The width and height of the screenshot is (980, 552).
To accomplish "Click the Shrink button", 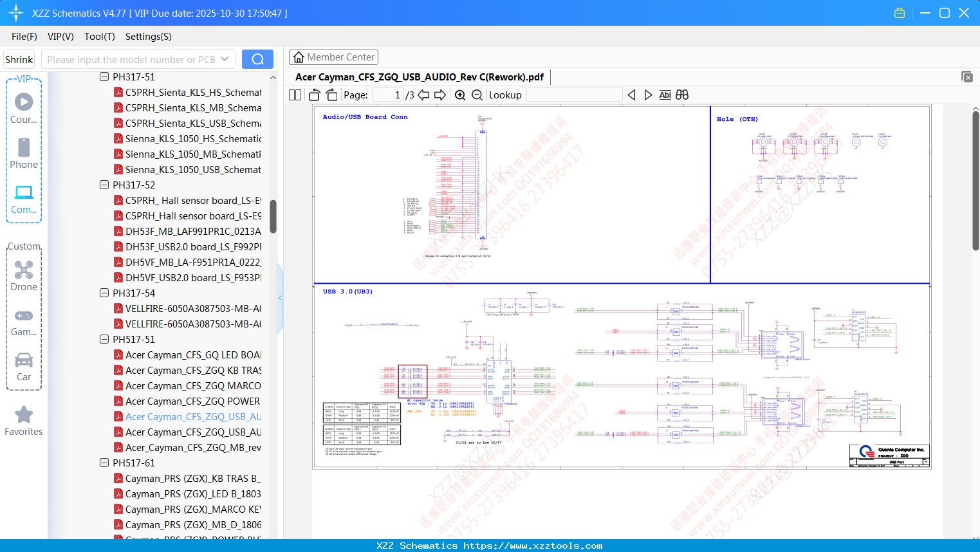I will (19, 59).
